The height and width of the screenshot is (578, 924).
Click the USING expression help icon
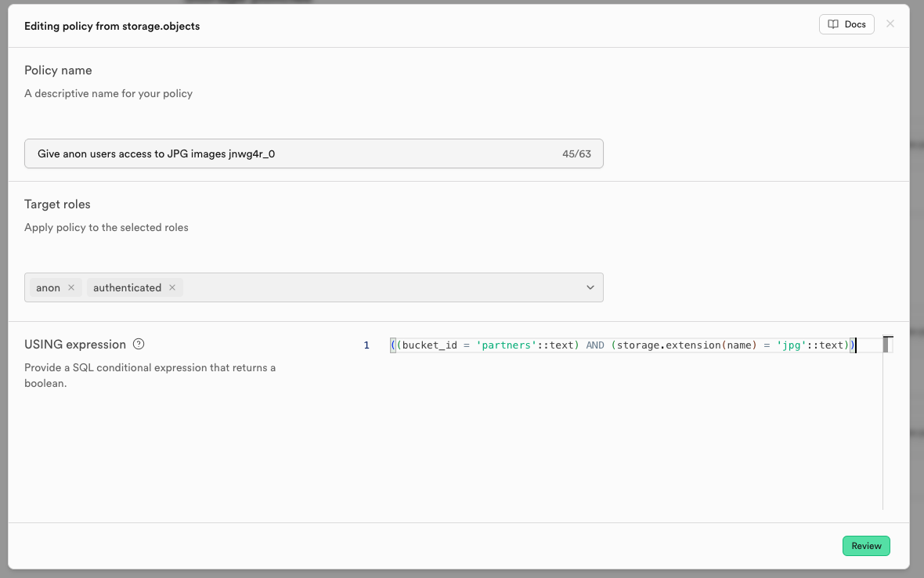point(139,344)
